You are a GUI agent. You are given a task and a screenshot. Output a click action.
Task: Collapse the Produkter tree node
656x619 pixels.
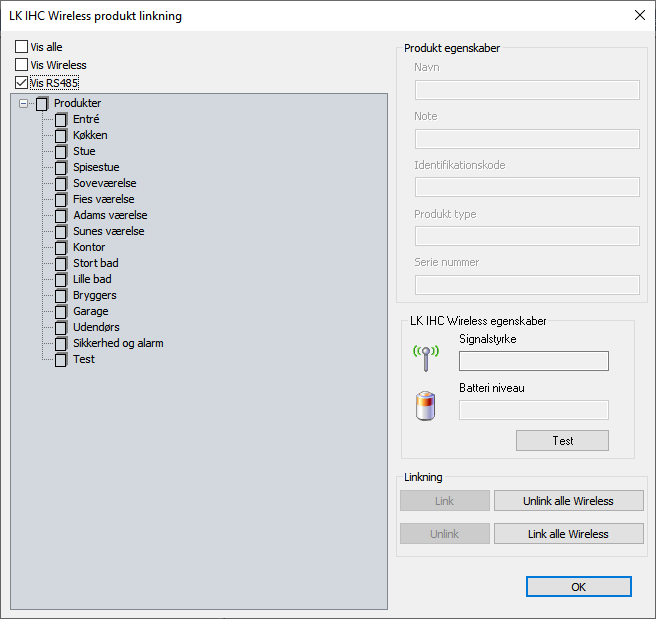pos(23,103)
